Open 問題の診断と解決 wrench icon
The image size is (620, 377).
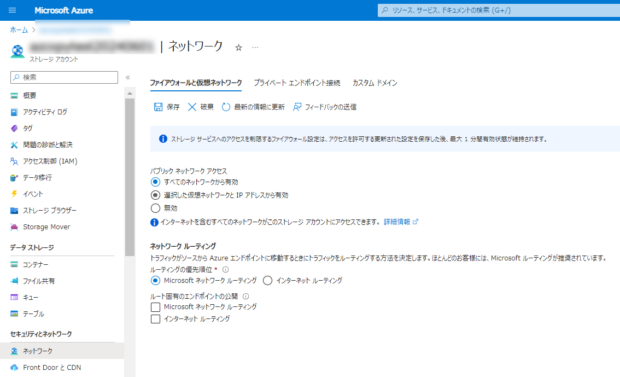[x=14, y=145]
